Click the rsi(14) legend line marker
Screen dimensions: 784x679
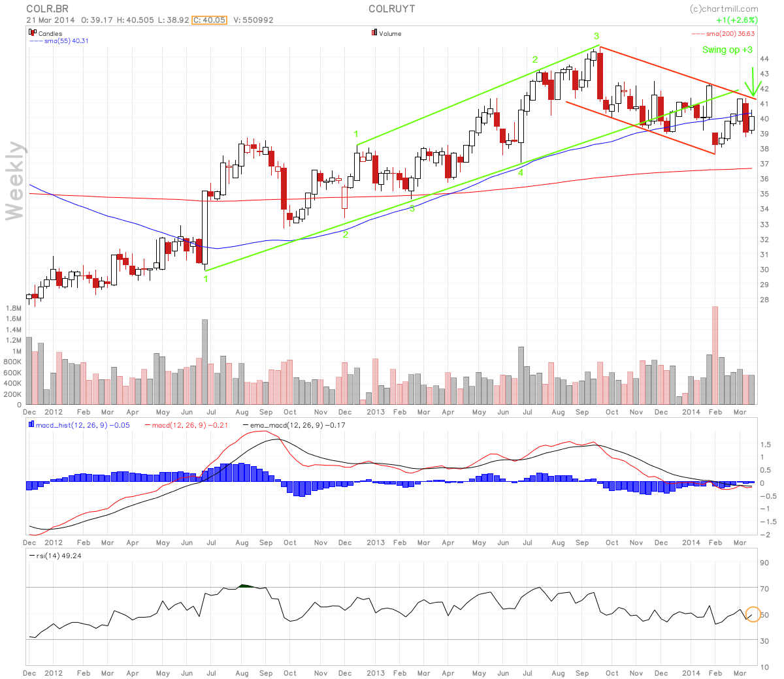(32, 556)
